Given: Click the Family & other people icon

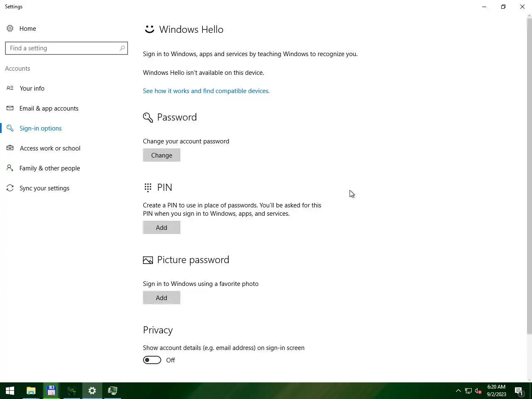Looking at the screenshot, I should (x=10, y=168).
